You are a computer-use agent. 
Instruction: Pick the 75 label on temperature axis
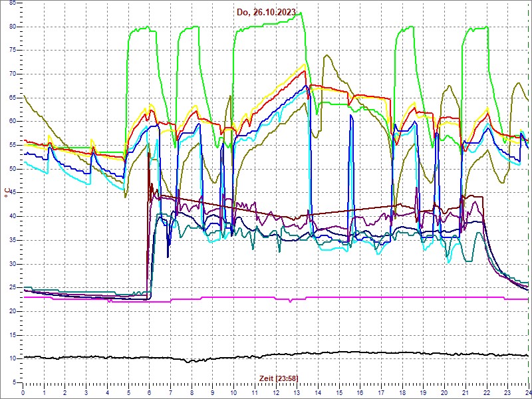pyautogui.click(x=12, y=51)
